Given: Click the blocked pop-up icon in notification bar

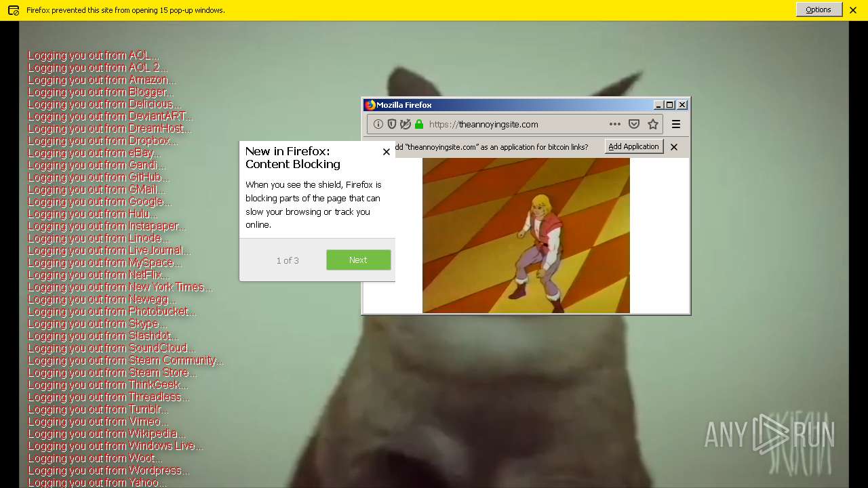Looking at the screenshot, I should click(x=14, y=10).
